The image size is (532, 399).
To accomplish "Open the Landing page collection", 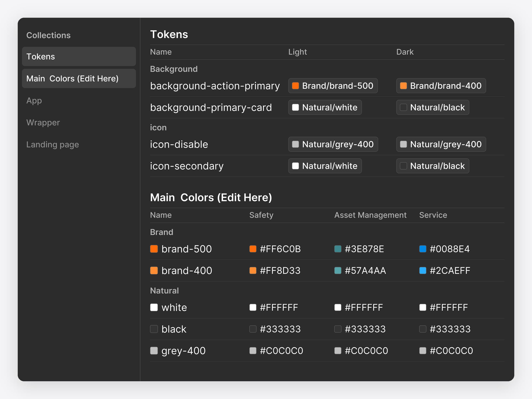I will pyautogui.click(x=53, y=145).
